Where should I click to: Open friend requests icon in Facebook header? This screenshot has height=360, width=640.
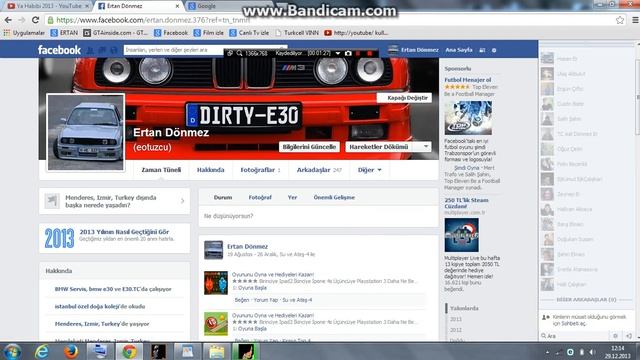point(90,50)
